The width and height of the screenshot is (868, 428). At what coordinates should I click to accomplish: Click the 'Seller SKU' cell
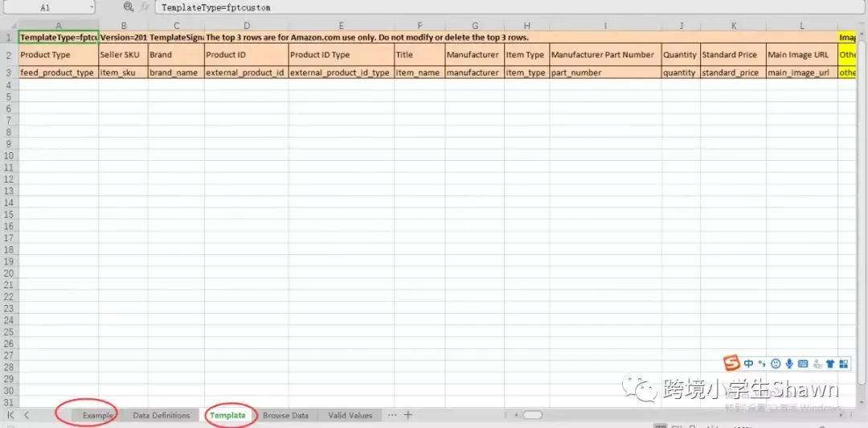tap(124, 56)
